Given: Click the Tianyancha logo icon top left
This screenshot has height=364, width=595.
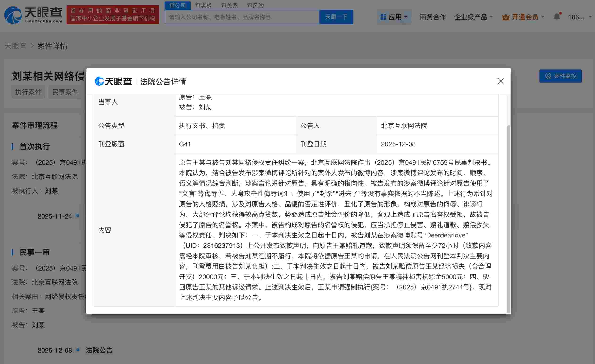Looking at the screenshot, I should [x=13, y=14].
